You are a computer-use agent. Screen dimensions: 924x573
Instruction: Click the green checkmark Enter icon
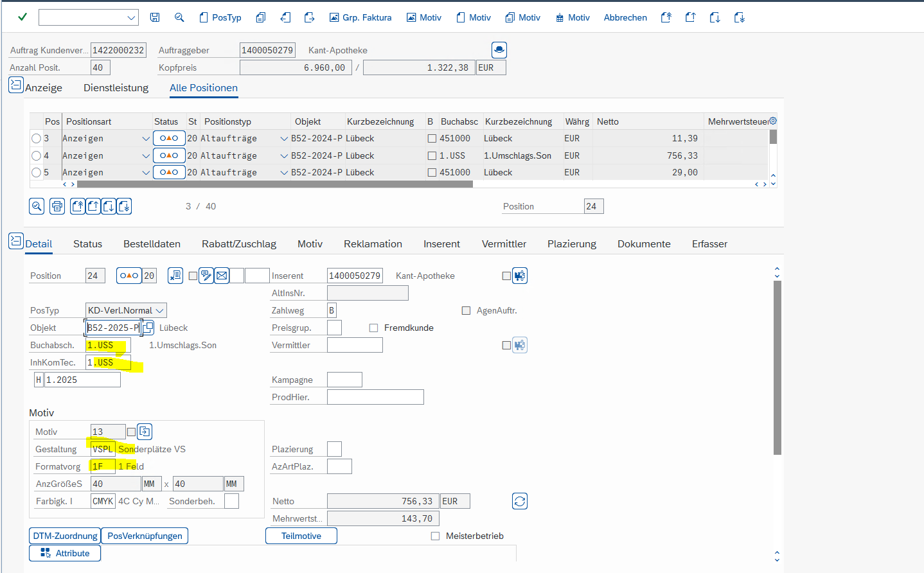[22, 17]
